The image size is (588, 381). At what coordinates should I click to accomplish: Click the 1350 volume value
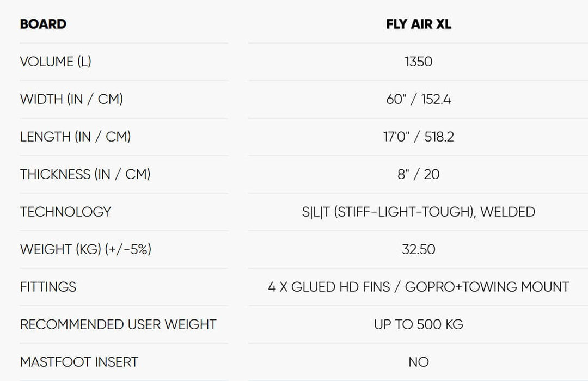click(x=418, y=62)
